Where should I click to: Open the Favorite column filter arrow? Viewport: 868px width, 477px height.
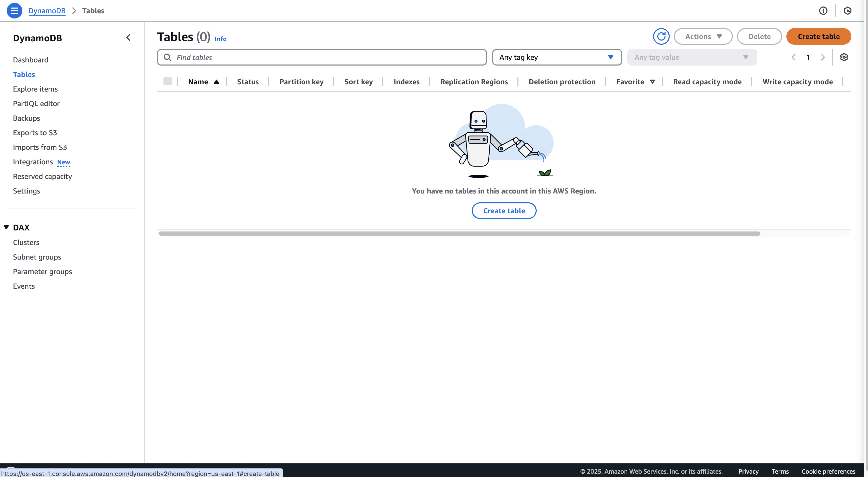point(652,82)
